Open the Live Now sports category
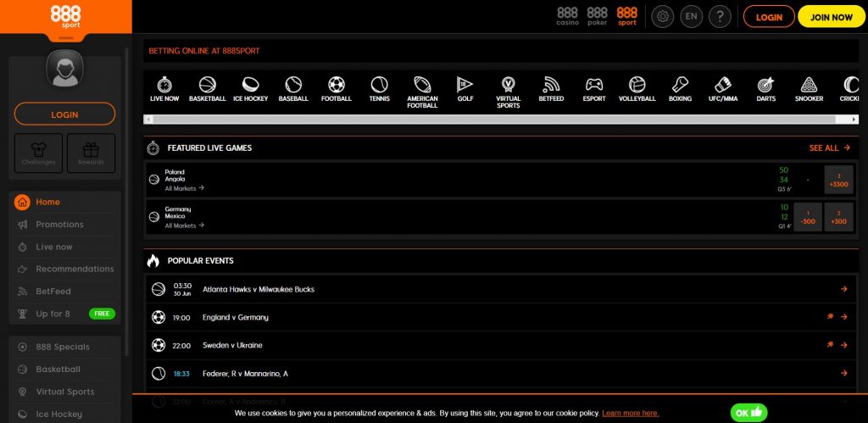 [164, 89]
